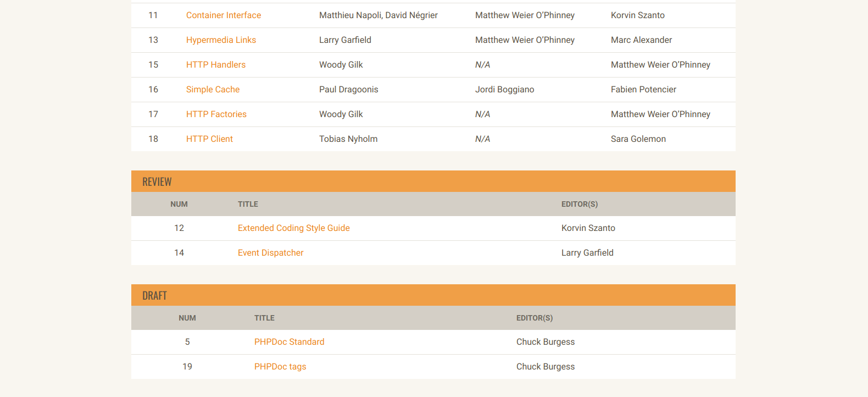Select editor Chuck Burgess in PHPDoc Standard row
The height and width of the screenshot is (397, 868).
545,341
